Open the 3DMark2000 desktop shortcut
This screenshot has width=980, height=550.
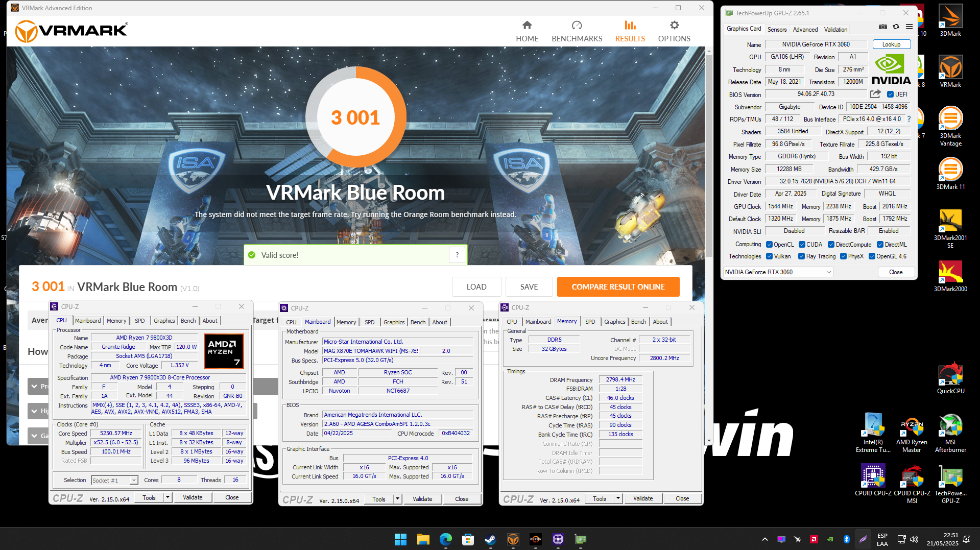point(950,276)
